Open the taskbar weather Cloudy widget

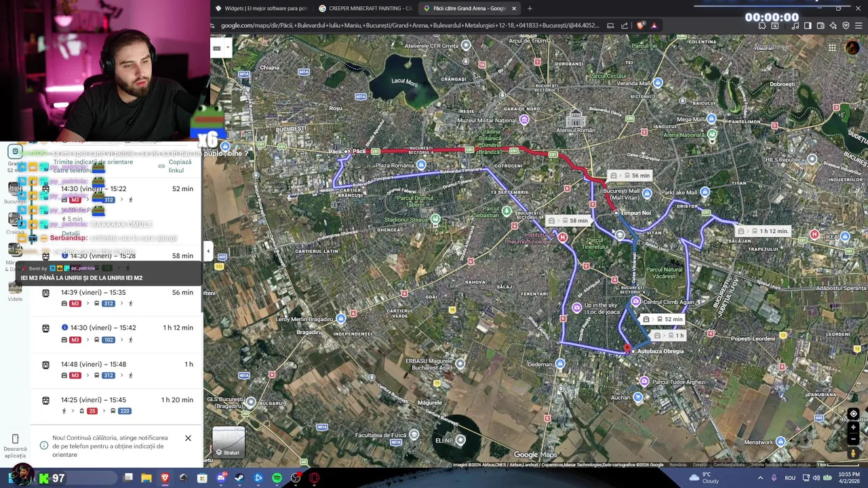tap(705, 478)
